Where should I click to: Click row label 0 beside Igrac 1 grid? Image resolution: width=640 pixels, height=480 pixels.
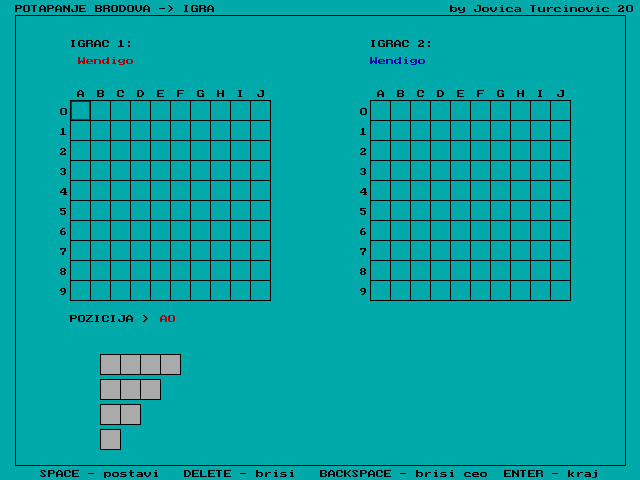[63, 111]
